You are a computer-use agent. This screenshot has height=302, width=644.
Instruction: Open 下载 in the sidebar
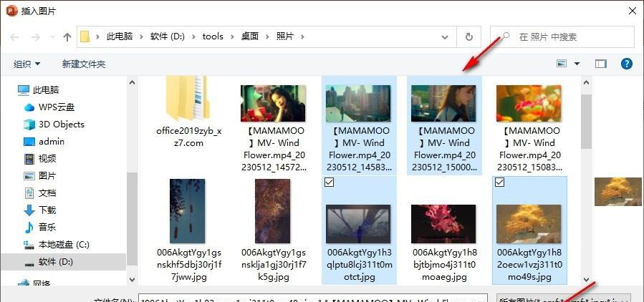point(47,210)
